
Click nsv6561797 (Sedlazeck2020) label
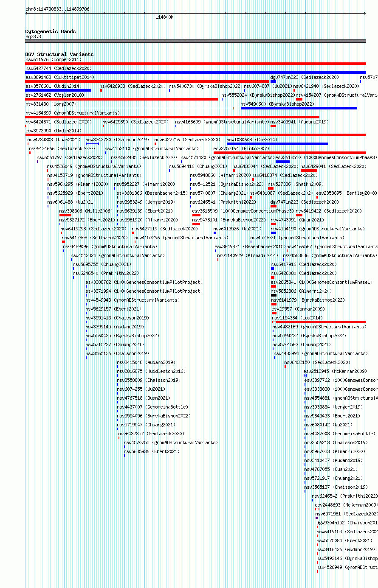70,157
